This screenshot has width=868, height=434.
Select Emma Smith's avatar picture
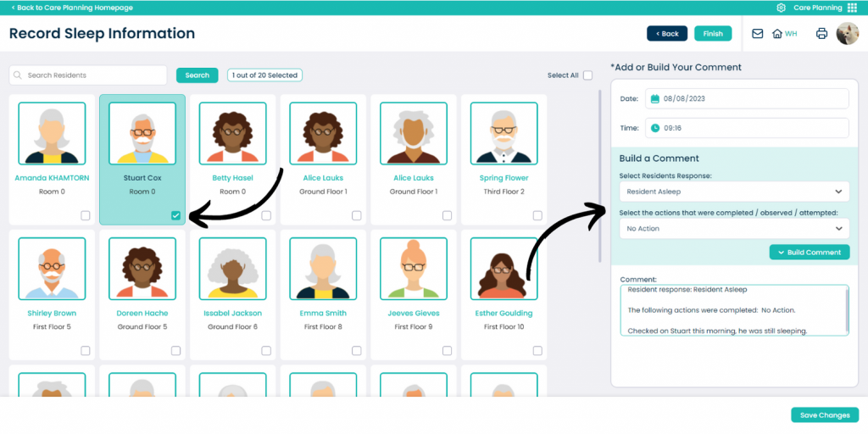[323, 269]
